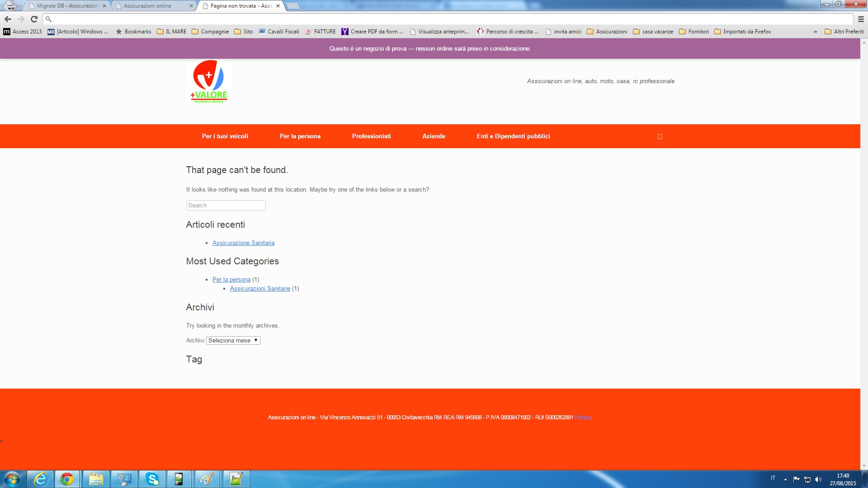Open Enti e Dipendenti pubblici menu
The image size is (868, 488).
click(x=514, y=136)
